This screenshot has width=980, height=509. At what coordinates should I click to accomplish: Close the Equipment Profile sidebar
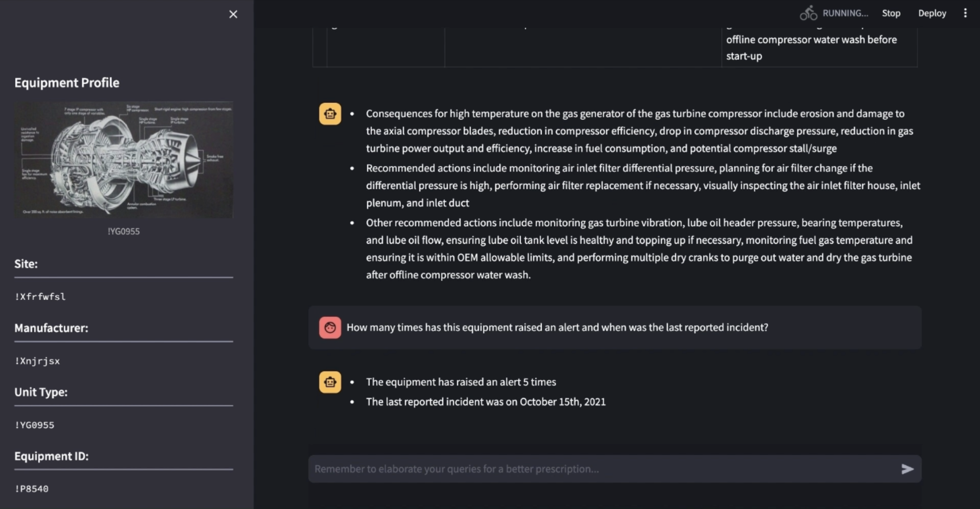[233, 14]
